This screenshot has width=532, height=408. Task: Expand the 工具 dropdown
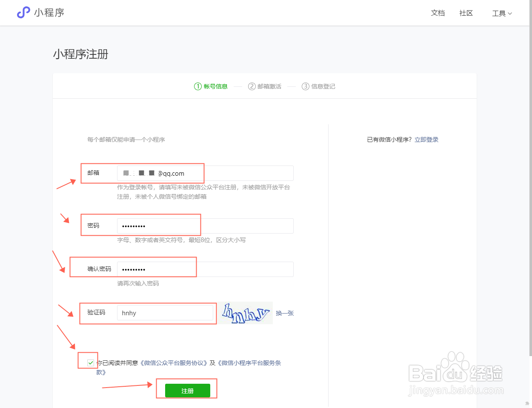coord(502,14)
